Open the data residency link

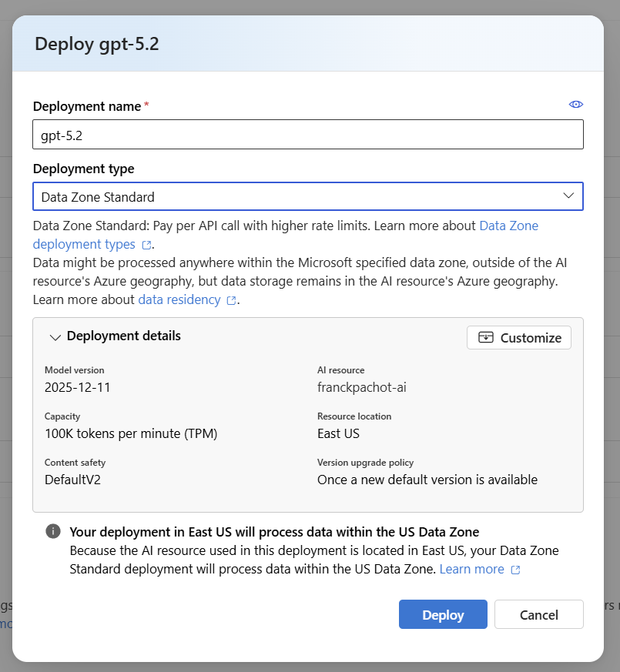coord(187,299)
